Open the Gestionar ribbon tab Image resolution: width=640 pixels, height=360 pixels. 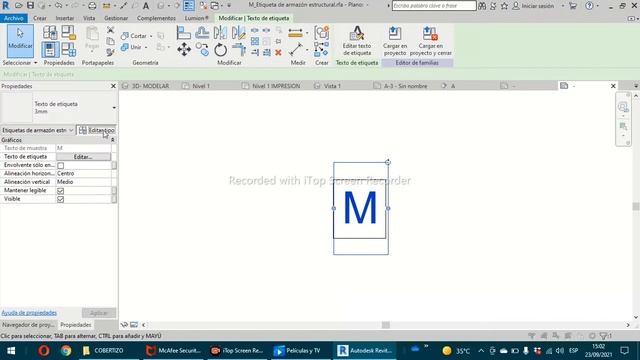pyautogui.click(x=116, y=18)
